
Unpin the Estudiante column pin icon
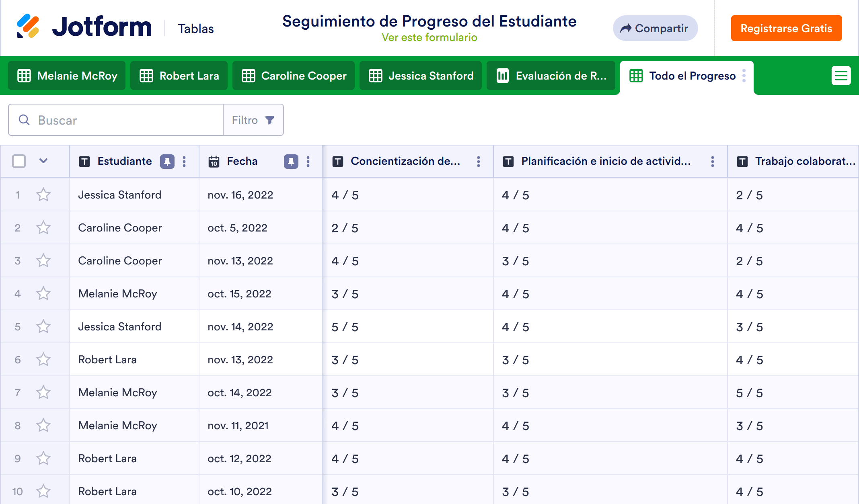click(167, 162)
